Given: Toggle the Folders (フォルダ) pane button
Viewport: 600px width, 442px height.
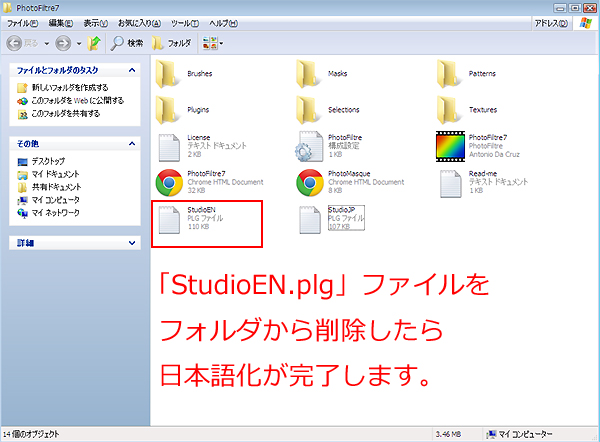Looking at the screenshot, I should click(171, 43).
